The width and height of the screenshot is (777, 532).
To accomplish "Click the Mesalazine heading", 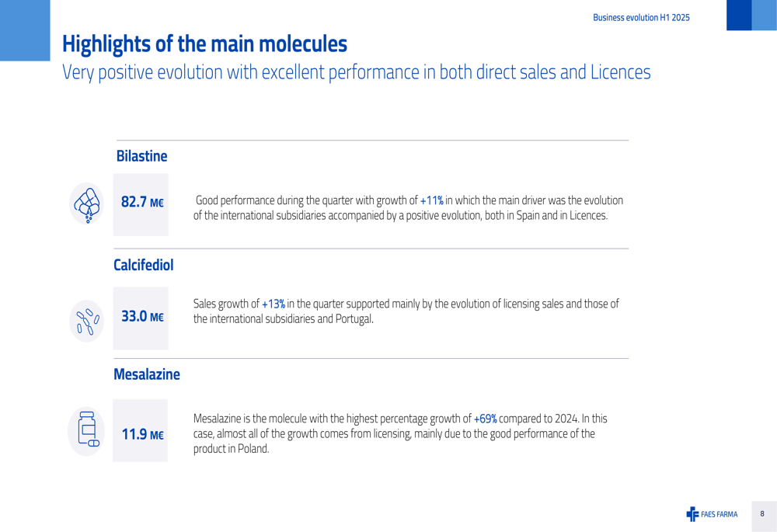I will pos(147,374).
